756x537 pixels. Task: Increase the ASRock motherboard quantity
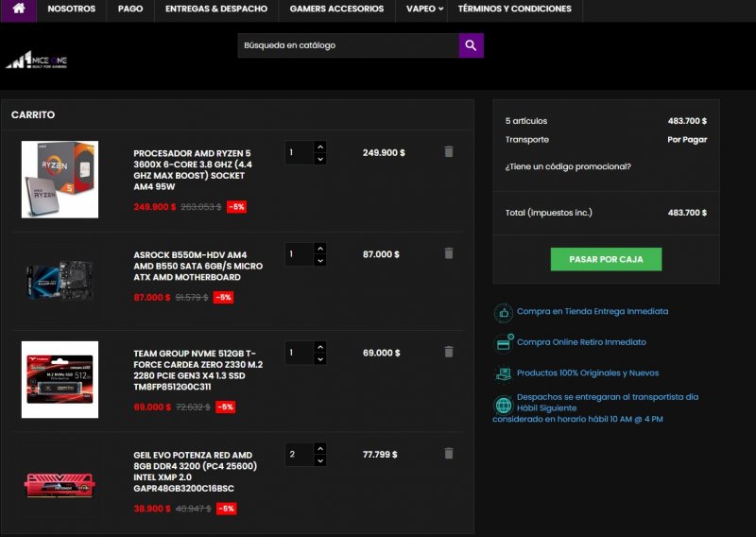pos(320,248)
